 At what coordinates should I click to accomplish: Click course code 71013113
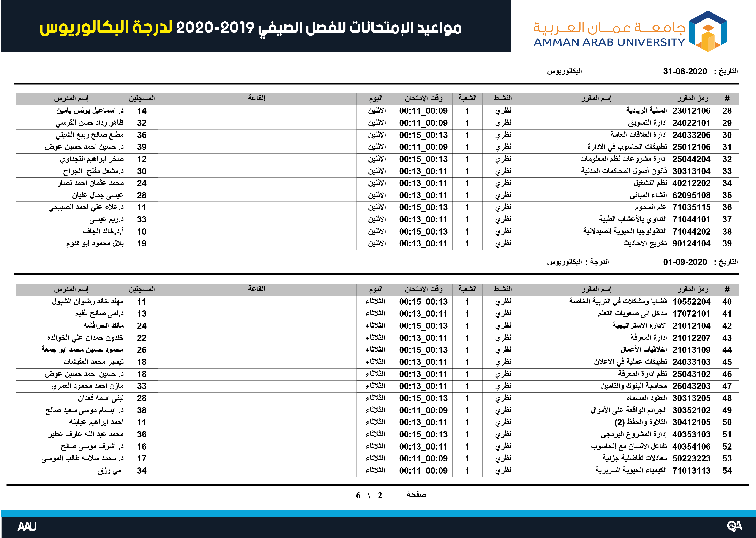(691, 471)
